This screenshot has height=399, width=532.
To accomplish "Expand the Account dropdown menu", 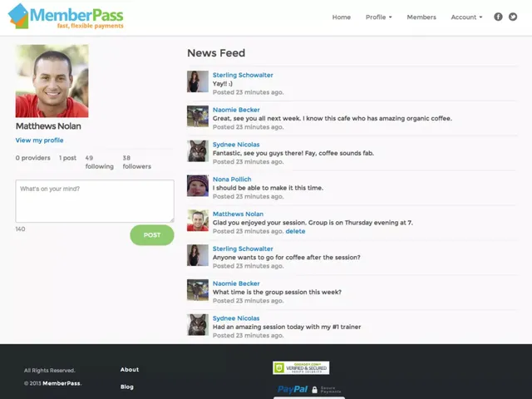I will coord(466,17).
